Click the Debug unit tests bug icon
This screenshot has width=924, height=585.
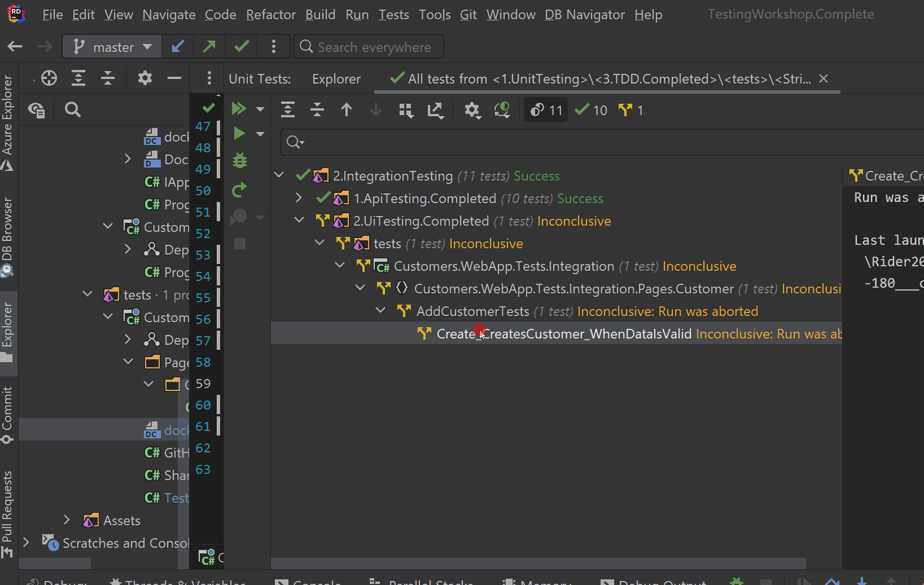click(x=240, y=161)
